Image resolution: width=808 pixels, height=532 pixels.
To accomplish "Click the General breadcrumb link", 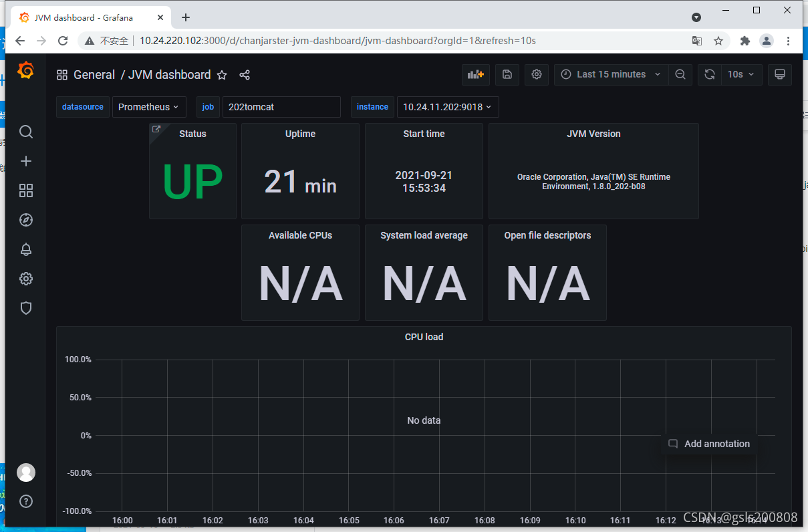I will 94,75.
